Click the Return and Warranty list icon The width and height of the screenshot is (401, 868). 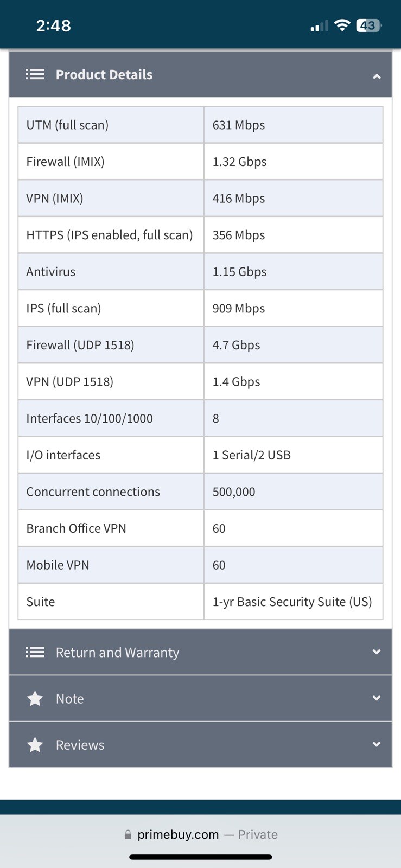35,652
